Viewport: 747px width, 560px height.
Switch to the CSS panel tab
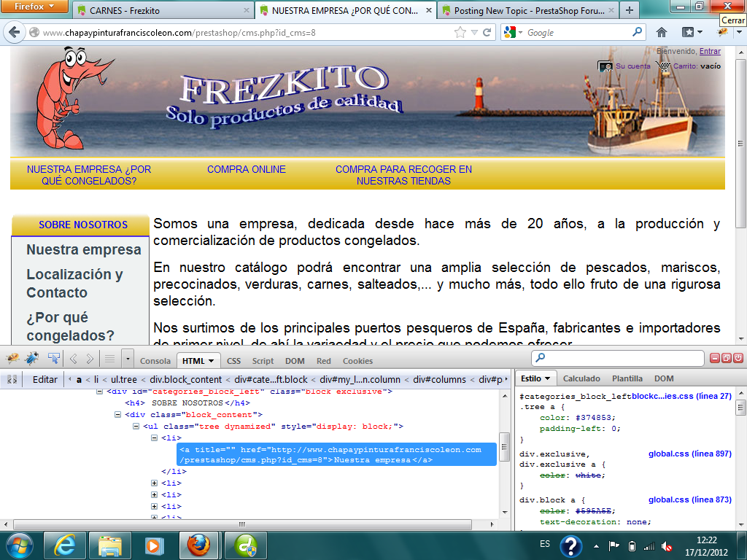(233, 361)
